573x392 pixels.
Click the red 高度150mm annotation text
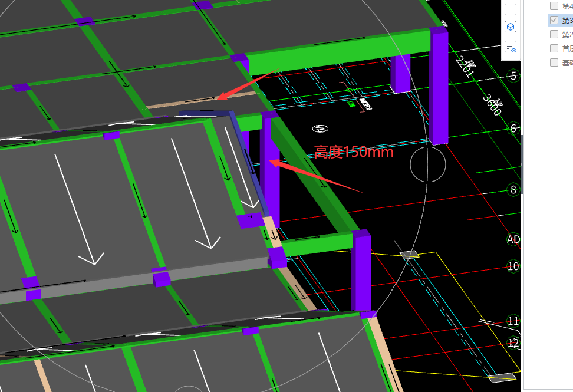point(353,151)
